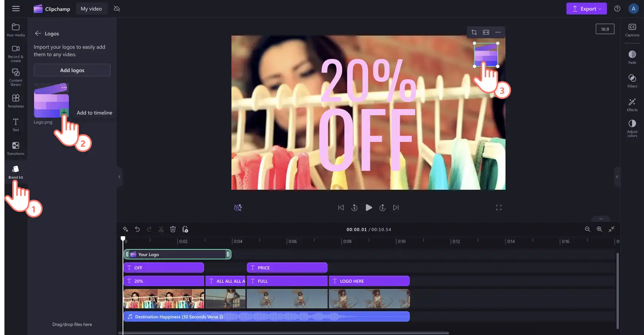
Task: Select the crop tool in preview toolbar
Action: pos(474,32)
